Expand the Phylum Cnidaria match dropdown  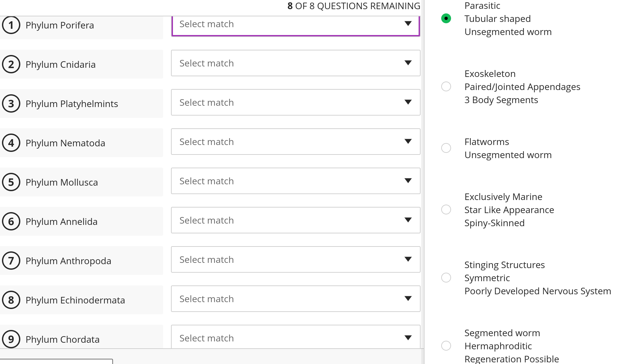coord(295,63)
